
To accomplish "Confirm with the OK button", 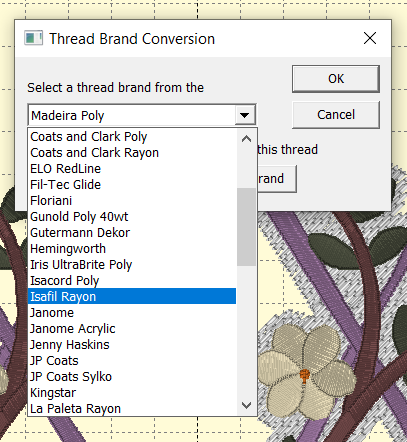I will [x=336, y=79].
